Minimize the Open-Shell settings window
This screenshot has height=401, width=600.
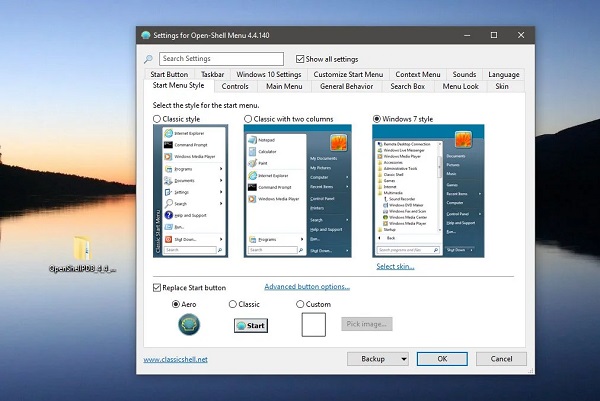click(x=467, y=35)
